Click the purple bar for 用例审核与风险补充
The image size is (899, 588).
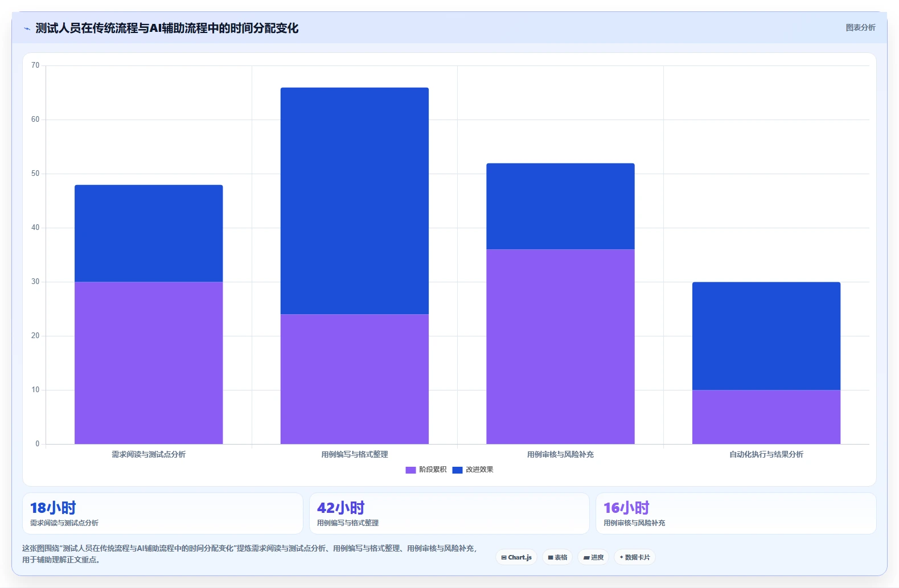tap(560, 347)
